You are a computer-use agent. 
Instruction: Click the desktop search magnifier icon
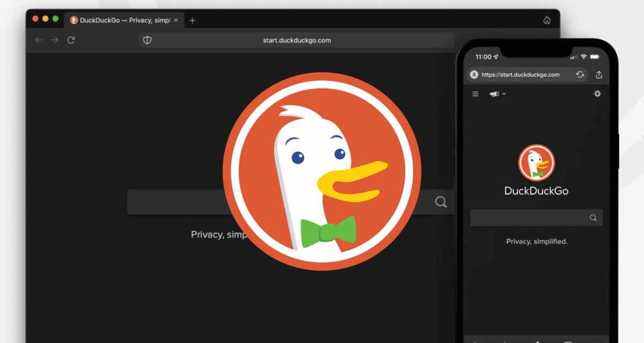pyautogui.click(x=441, y=202)
